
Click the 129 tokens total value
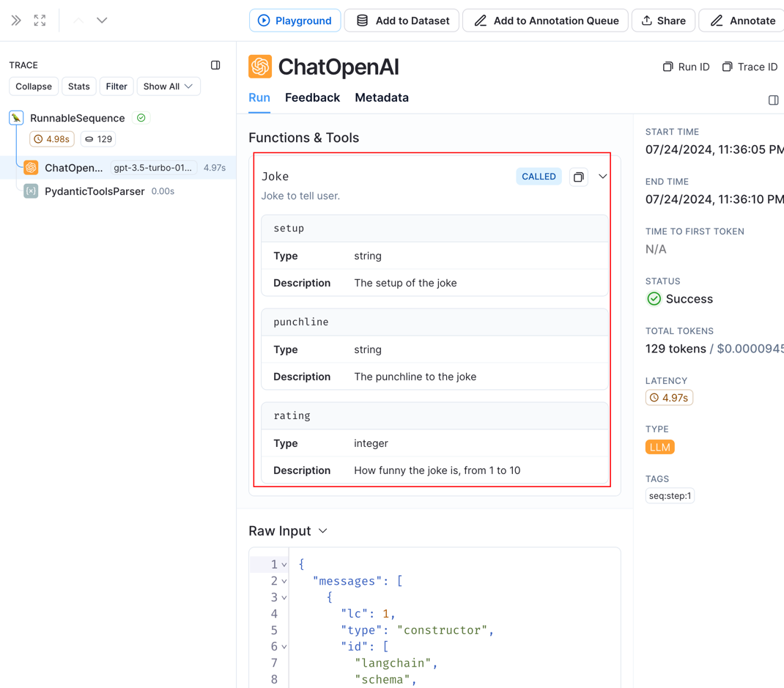[676, 349]
